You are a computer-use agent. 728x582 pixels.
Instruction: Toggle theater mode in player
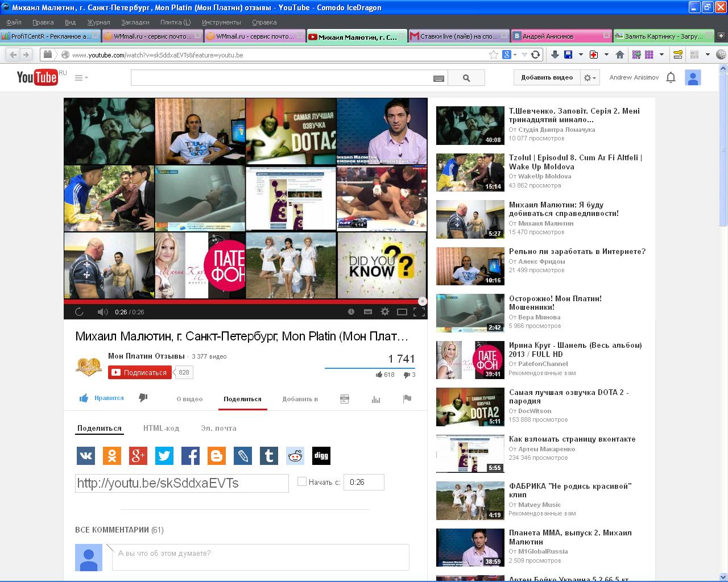pyautogui.click(x=402, y=311)
